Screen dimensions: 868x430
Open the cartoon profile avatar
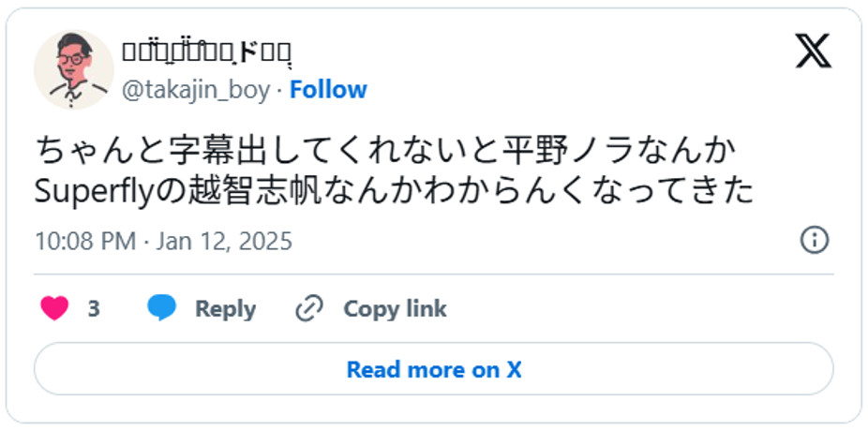[73, 69]
